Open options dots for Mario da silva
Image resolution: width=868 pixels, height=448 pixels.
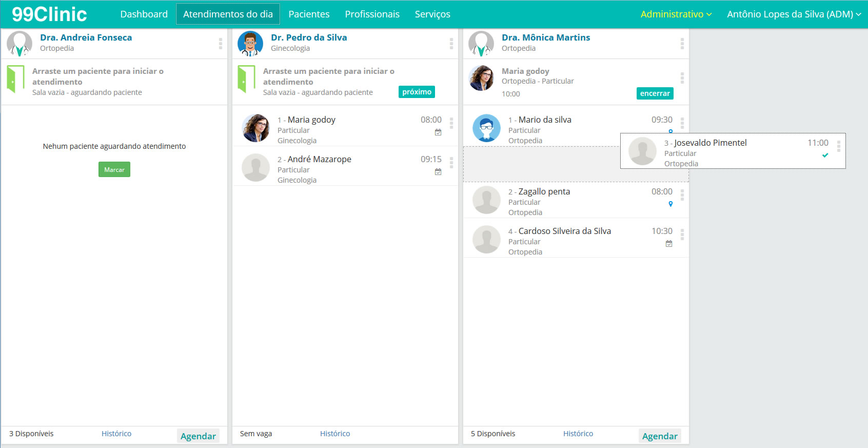(682, 123)
